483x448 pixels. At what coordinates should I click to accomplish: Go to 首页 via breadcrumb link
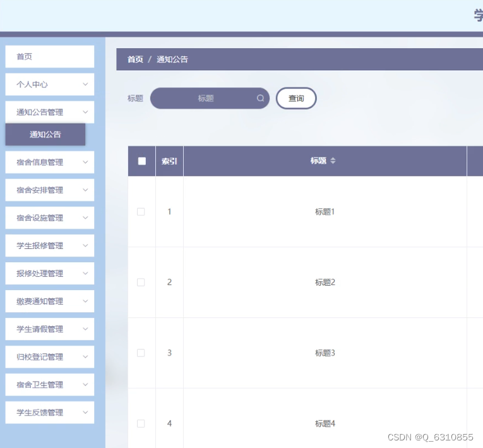point(135,59)
